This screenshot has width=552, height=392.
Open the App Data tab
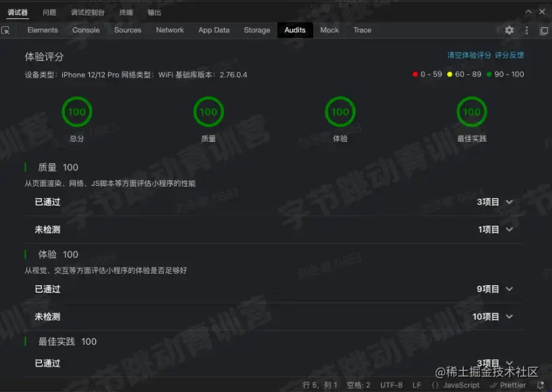214,30
